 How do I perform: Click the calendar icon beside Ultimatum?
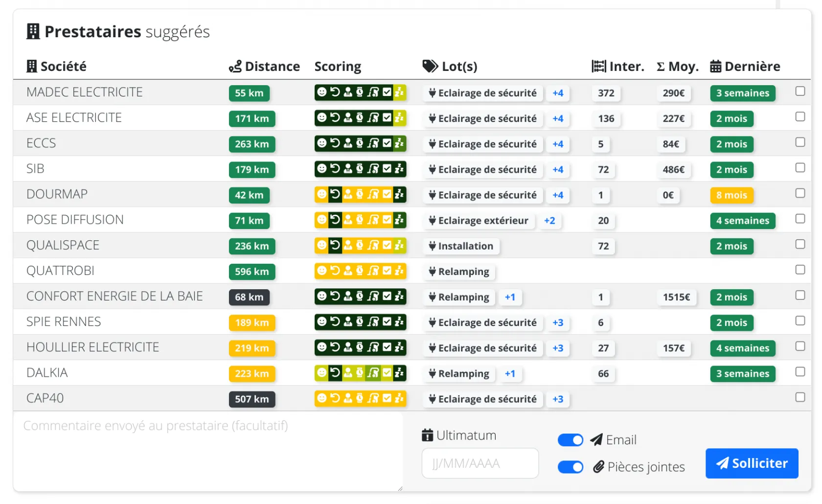pos(427,435)
